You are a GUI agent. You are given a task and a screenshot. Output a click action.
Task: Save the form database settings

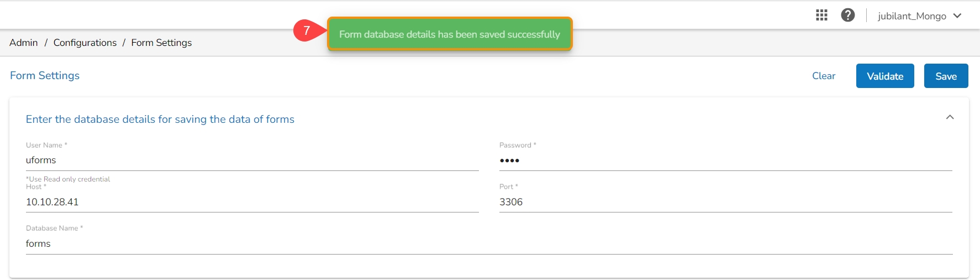pos(946,76)
